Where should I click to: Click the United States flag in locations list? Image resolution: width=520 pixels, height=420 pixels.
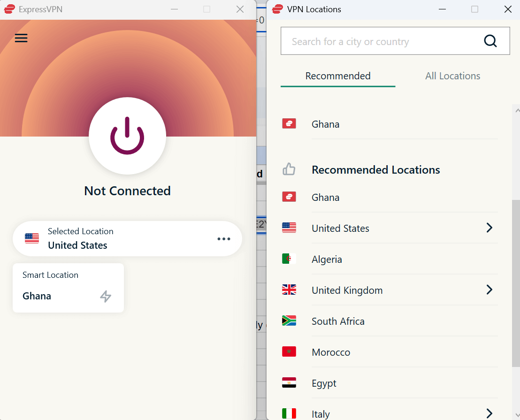click(289, 228)
